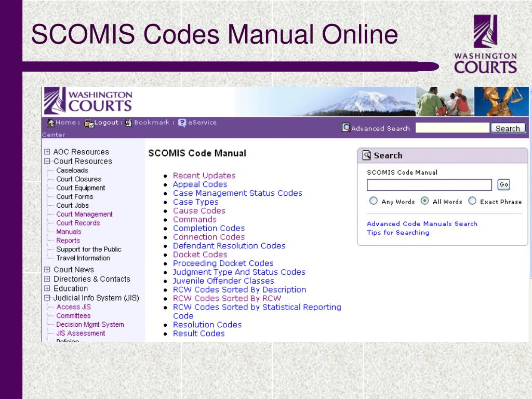Select Court Closures in sidebar

(x=79, y=179)
